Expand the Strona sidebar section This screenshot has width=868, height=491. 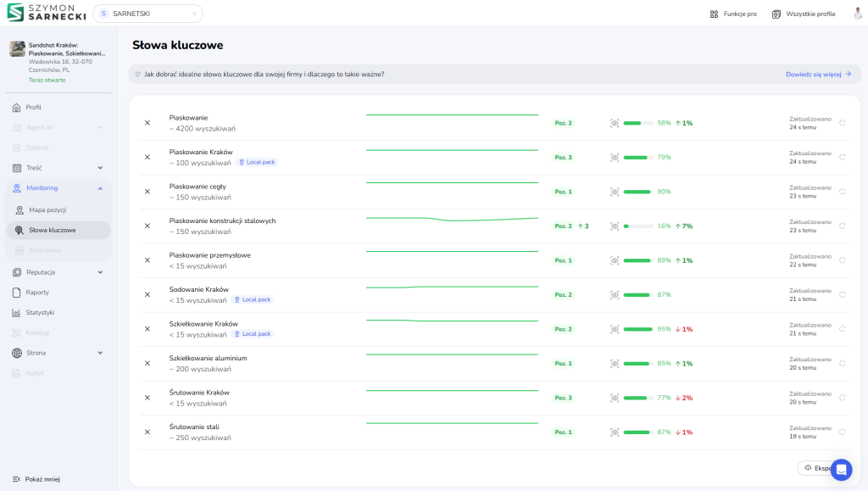[x=100, y=353]
